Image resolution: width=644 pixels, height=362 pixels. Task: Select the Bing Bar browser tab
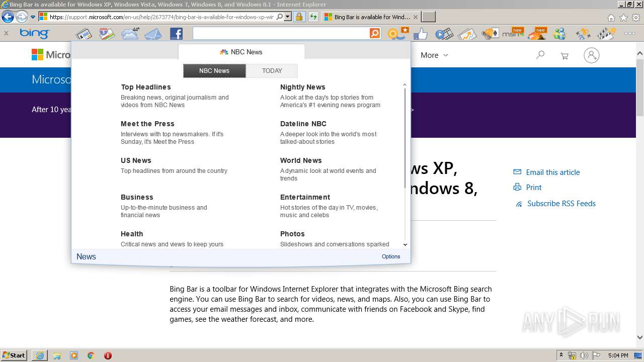(370, 17)
